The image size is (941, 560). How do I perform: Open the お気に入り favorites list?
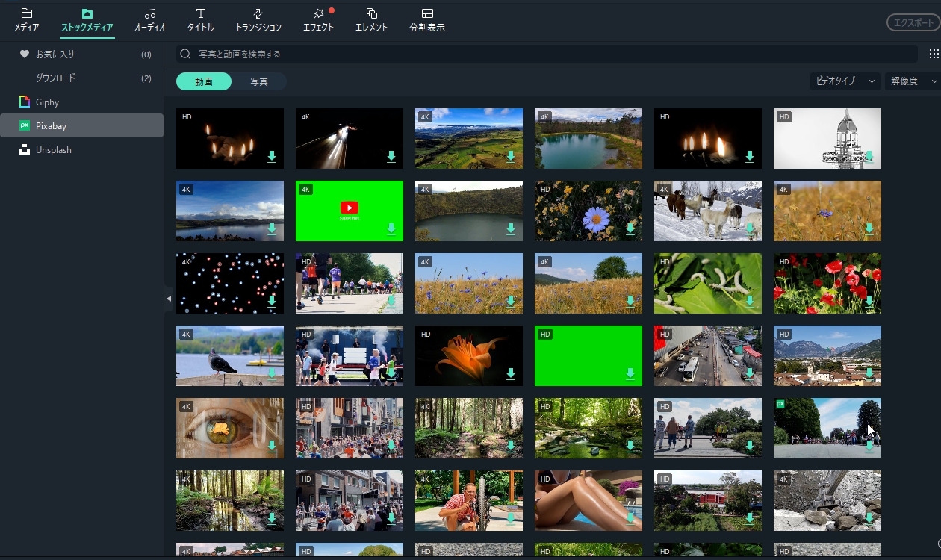click(x=55, y=55)
